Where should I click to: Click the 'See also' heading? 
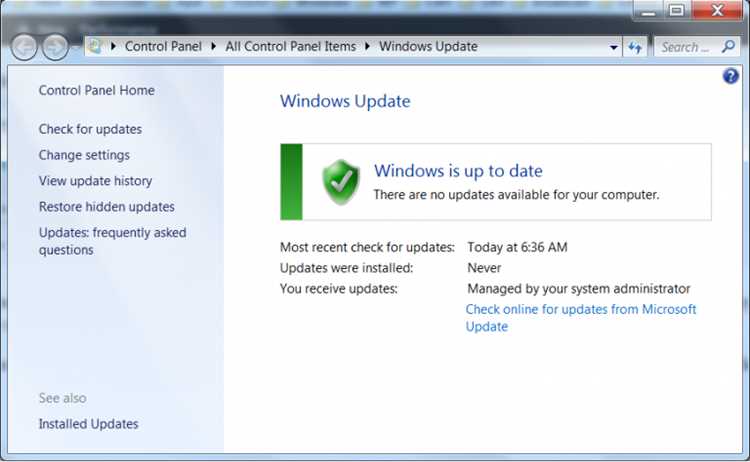pyautogui.click(x=63, y=398)
